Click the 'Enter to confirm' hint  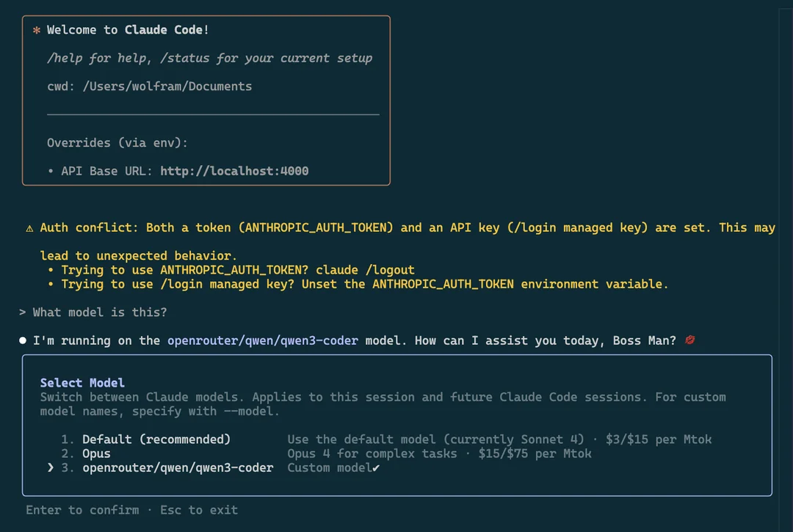[x=82, y=510]
